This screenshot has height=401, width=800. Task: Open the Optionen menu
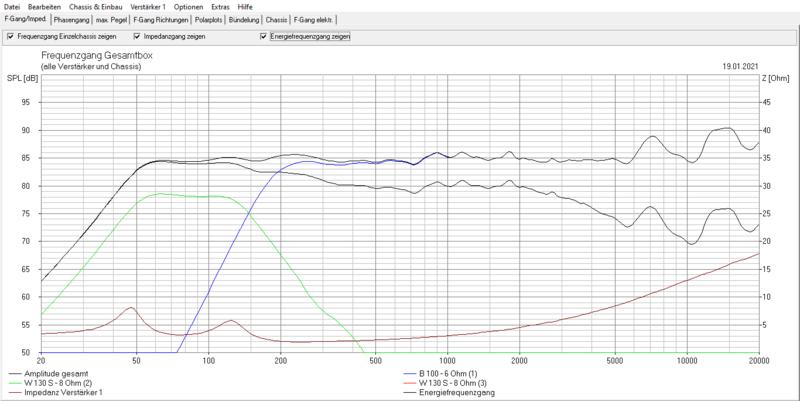(188, 7)
